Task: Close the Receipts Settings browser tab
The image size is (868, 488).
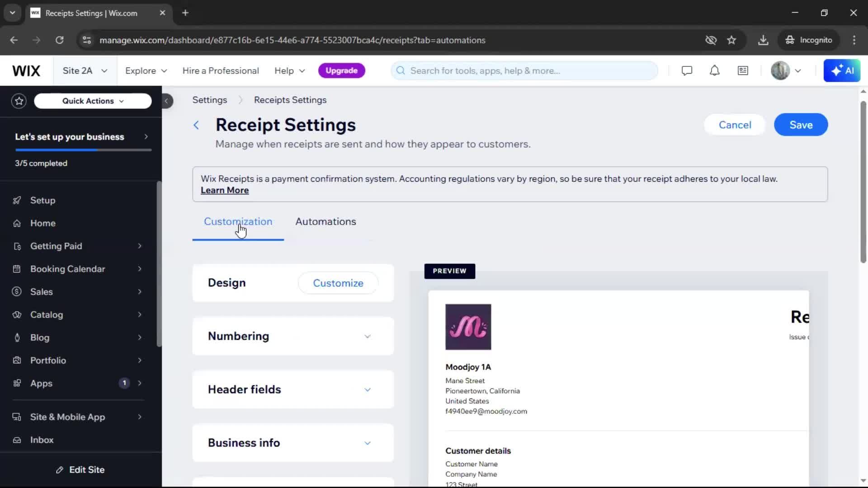Action: [x=162, y=13]
